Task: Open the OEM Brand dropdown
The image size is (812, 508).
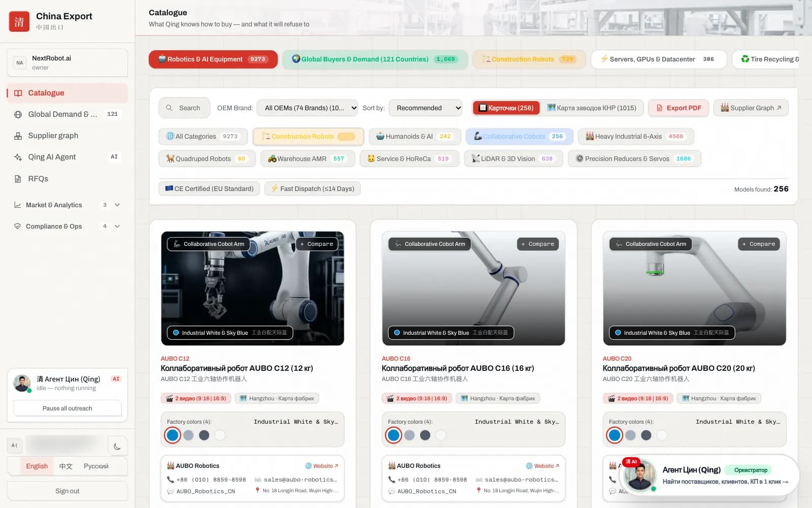Action: pos(308,108)
